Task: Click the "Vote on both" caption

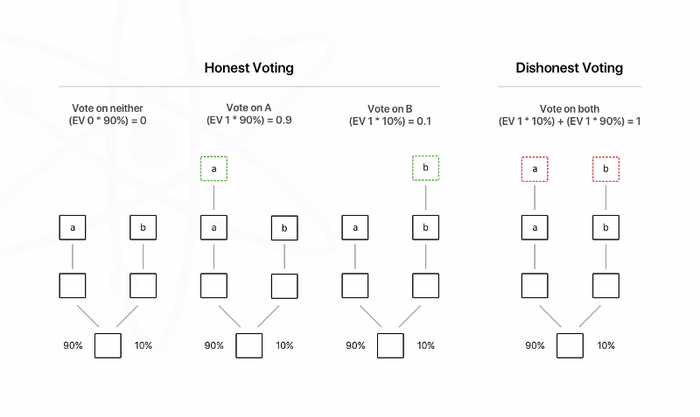Action: [x=569, y=107]
